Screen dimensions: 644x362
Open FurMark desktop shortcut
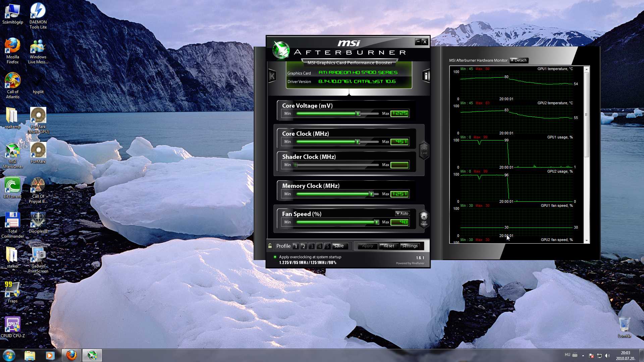38,153
